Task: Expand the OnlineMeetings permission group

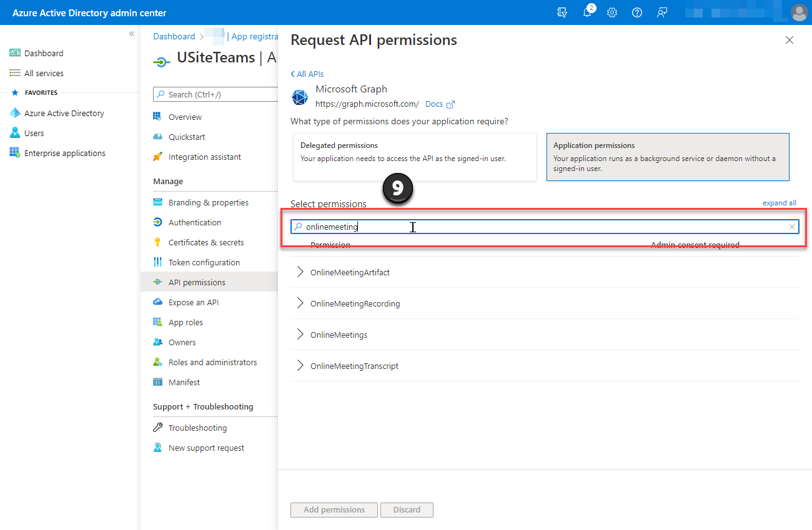Action: [300, 335]
